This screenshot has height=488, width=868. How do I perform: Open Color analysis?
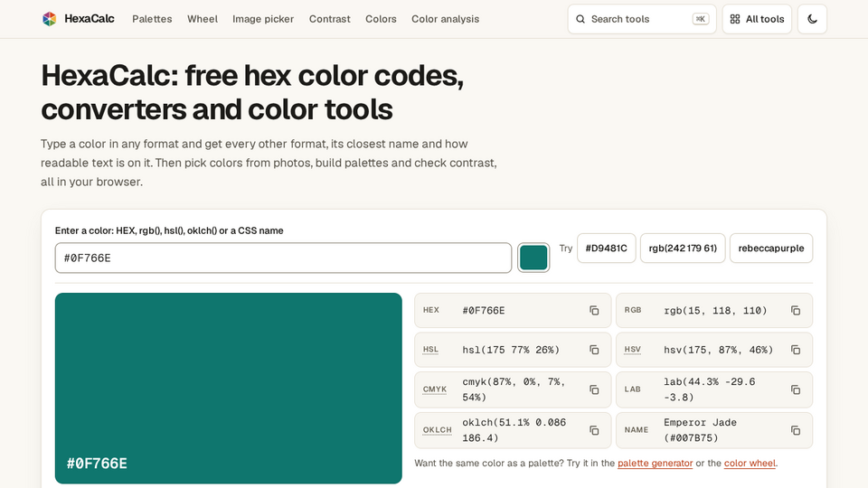(445, 19)
